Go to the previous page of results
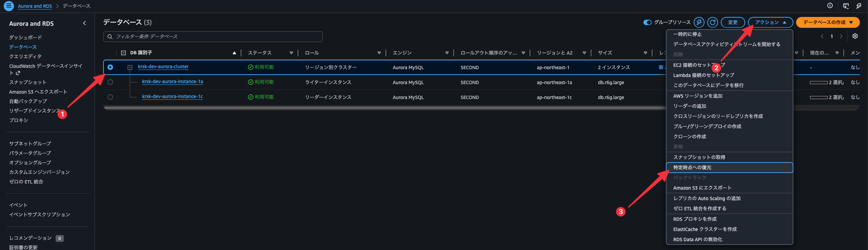Image resolution: width=868 pixels, height=250 pixels. tap(822, 36)
